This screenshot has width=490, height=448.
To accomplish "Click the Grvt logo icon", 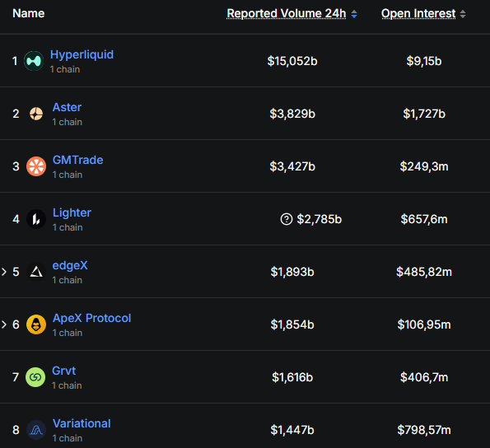I will (35, 377).
